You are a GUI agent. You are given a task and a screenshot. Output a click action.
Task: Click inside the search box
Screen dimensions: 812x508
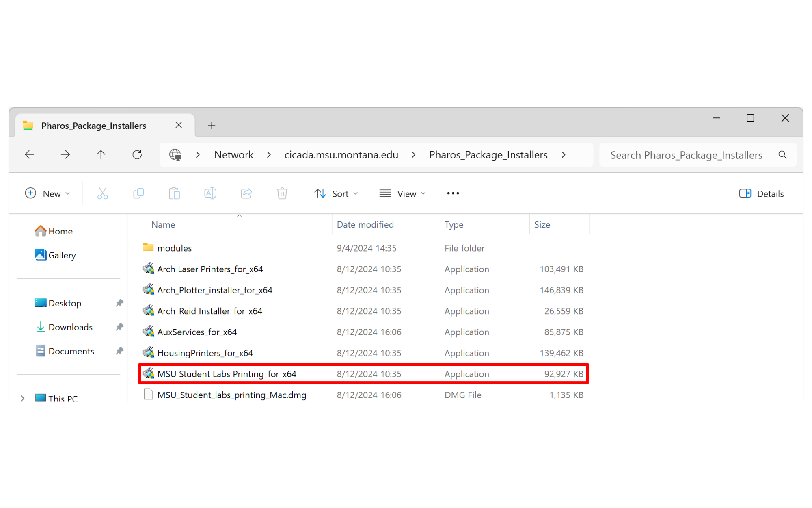pos(685,154)
